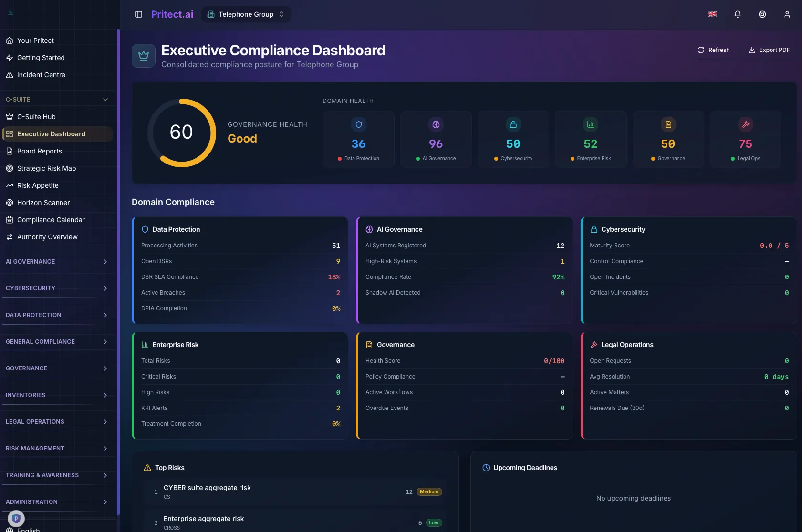This screenshot has width=802, height=532.
Task: Open Authority Overview page
Action: tap(57, 237)
